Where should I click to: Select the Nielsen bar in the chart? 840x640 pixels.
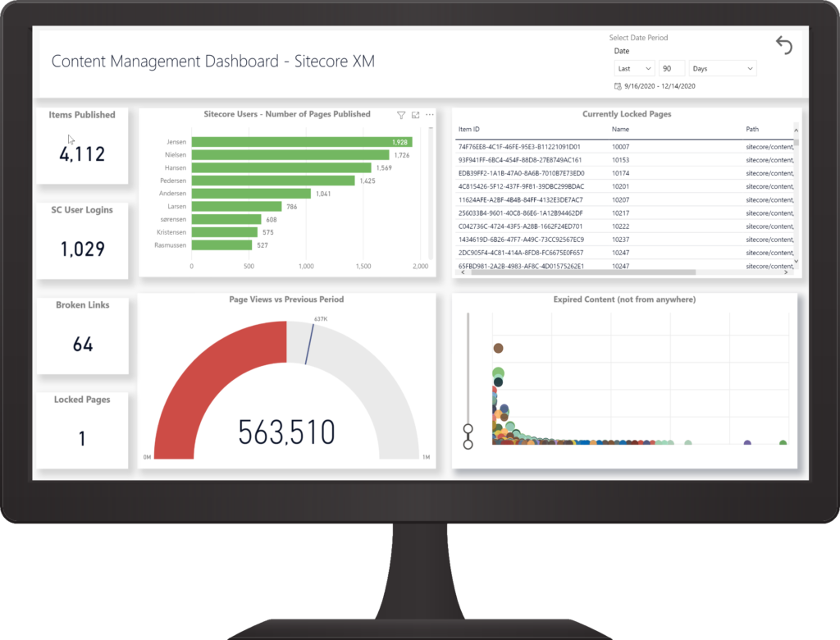pyautogui.click(x=290, y=155)
